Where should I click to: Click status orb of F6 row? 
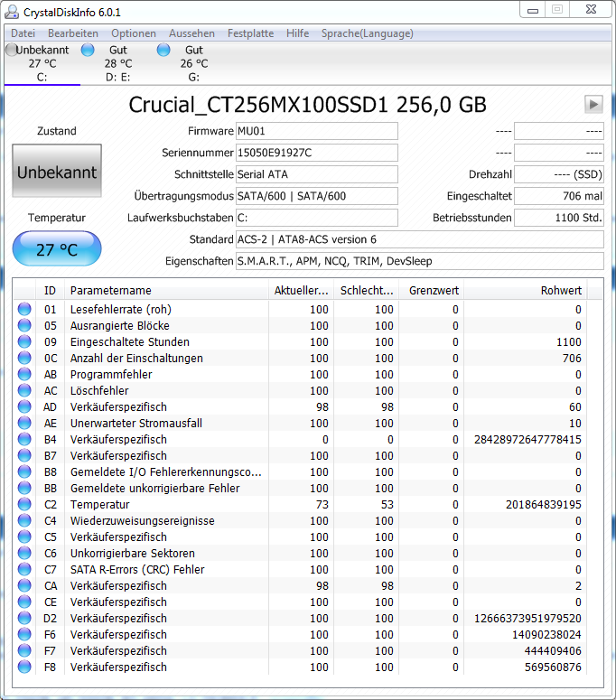[24, 634]
